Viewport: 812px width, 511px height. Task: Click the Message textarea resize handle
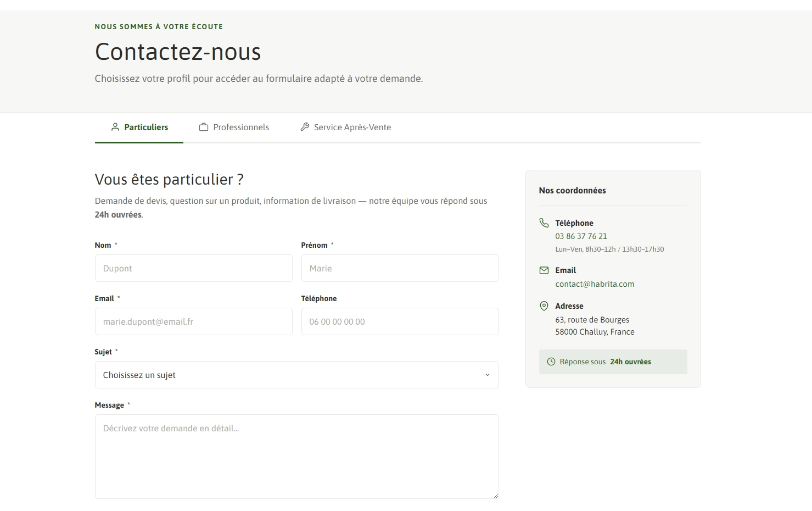(496, 496)
